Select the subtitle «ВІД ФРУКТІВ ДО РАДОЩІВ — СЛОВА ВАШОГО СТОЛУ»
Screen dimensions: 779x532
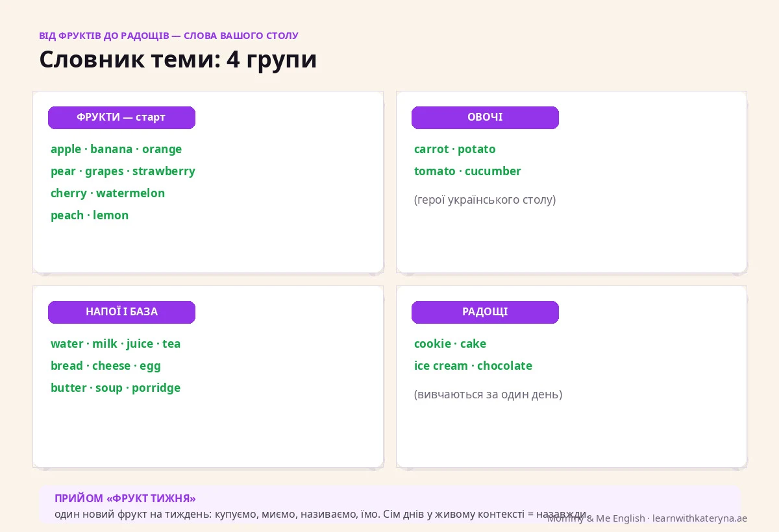pos(169,36)
